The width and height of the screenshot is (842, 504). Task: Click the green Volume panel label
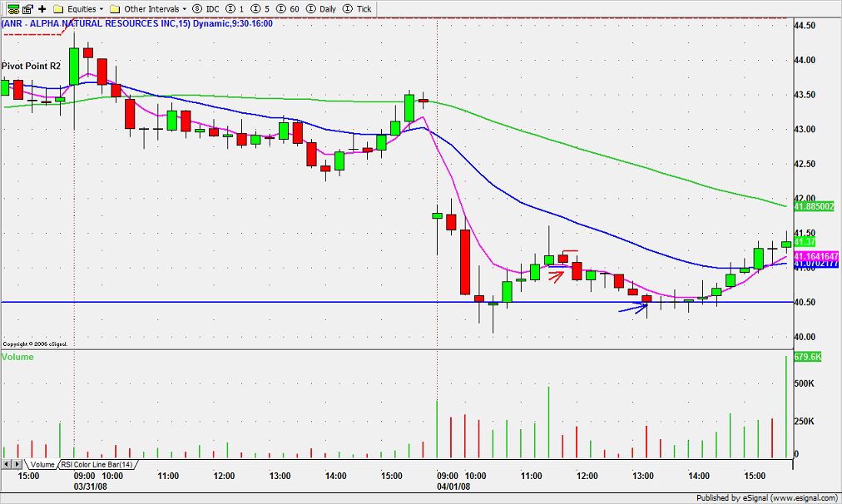[17, 357]
